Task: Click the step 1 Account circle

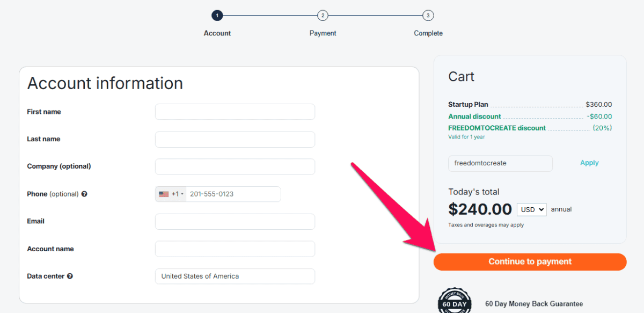Action: (217, 16)
